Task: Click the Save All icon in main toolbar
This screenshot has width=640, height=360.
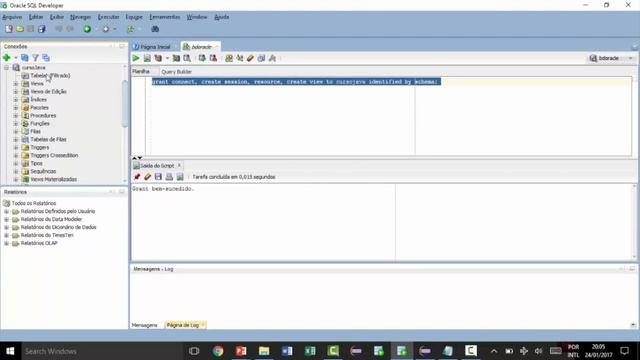Action: (x=42, y=29)
